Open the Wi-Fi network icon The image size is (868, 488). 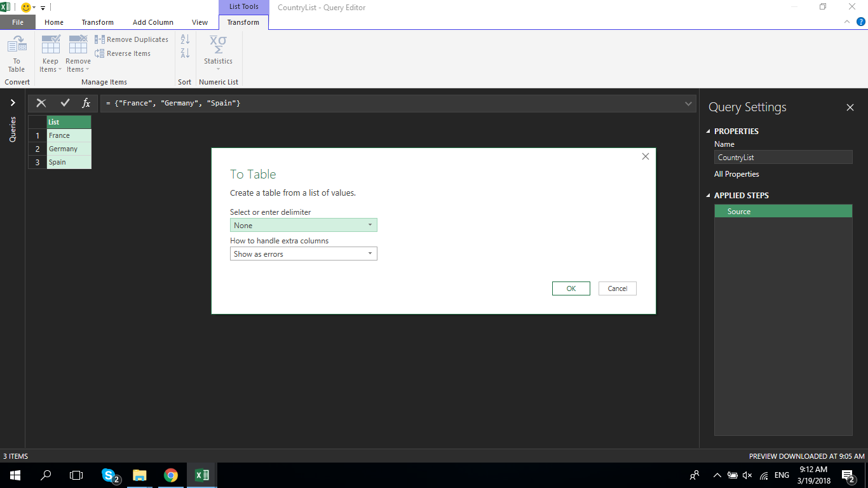tap(764, 475)
